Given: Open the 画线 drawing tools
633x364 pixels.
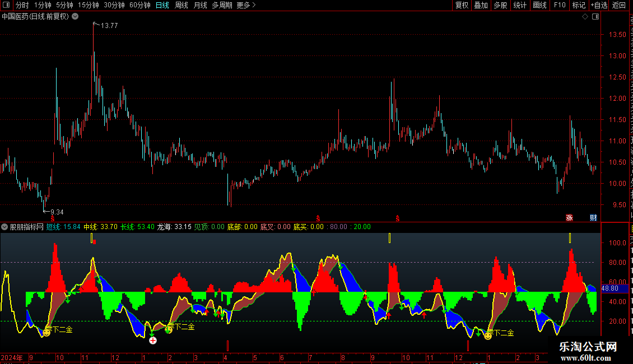Looking at the screenshot, I should 540,5.
